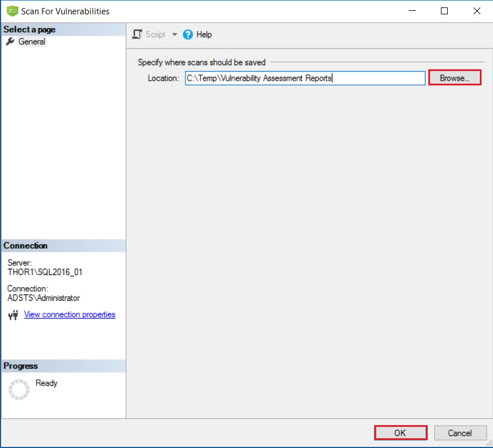The height and width of the screenshot is (448, 493).
Task: Open View connection properties link
Action: click(x=69, y=315)
